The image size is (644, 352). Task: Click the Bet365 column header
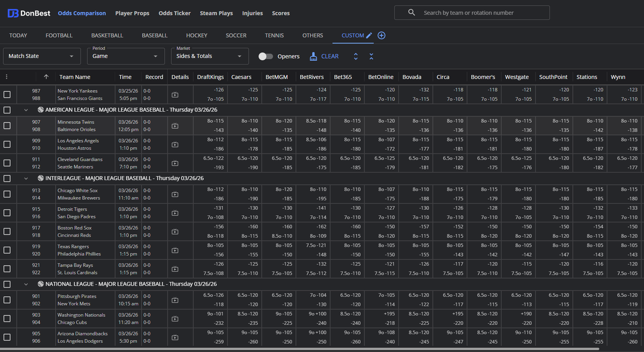pos(343,77)
